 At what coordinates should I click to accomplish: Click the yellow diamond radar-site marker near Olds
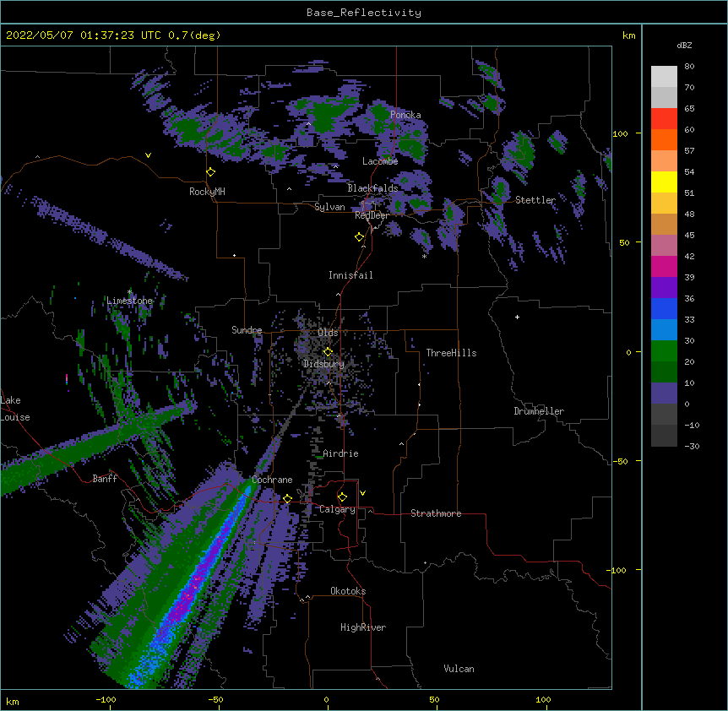pyautogui.click(x=328, y=352)
